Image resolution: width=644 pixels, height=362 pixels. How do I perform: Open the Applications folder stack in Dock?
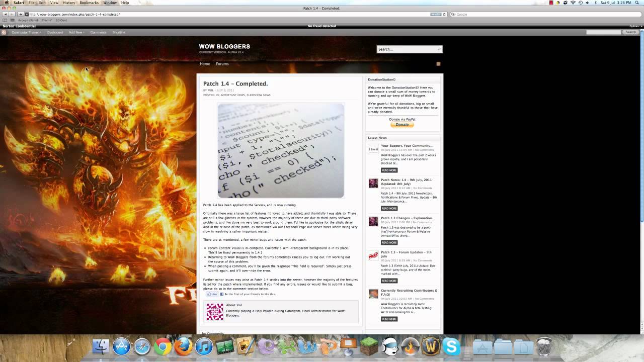pyautogui.click(x=482, y=346)
